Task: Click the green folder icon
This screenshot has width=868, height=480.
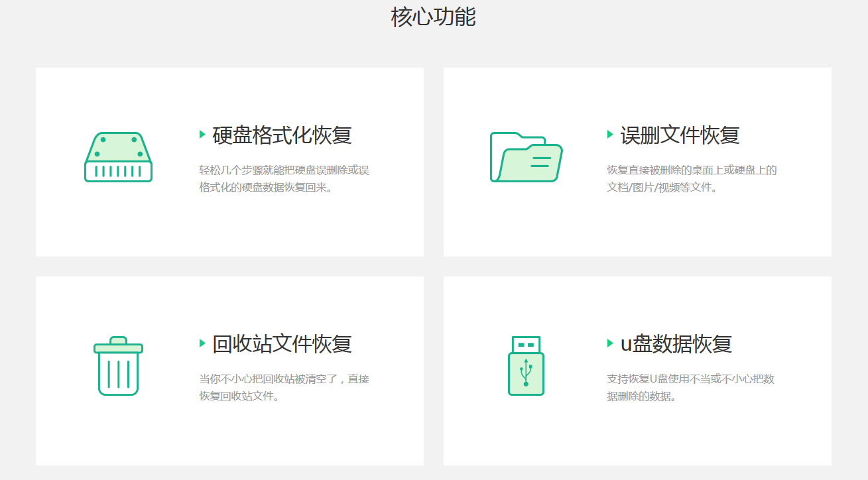Action: [x=526, y=157]
